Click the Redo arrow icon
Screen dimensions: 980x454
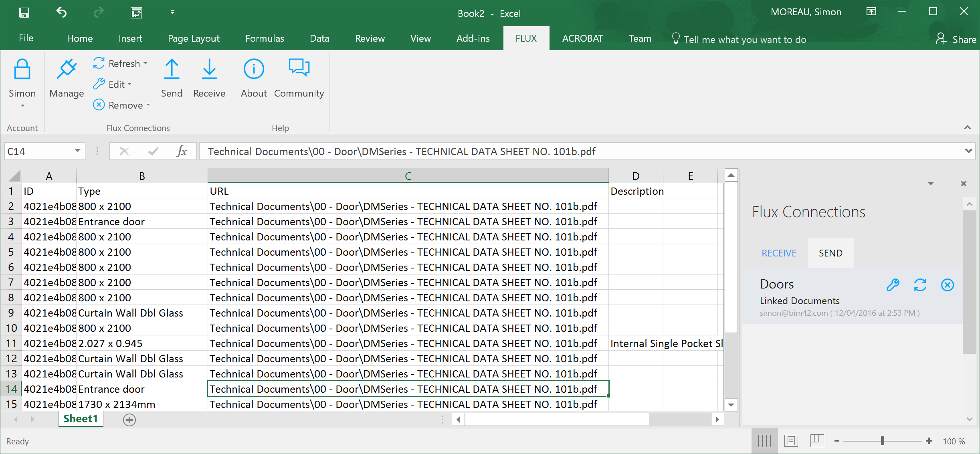[98, 13]
